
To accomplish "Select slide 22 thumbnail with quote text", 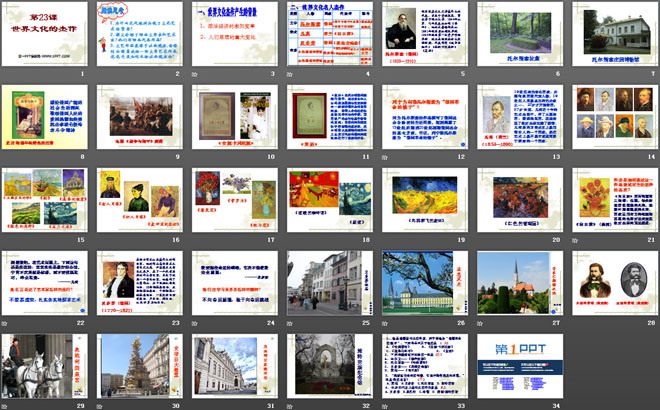I will 45,283.
